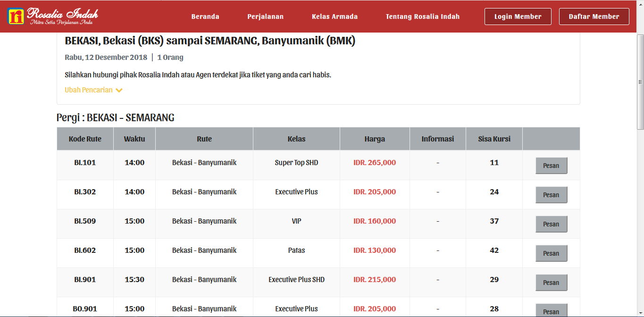Click the Harga column header

pos(375,138)
